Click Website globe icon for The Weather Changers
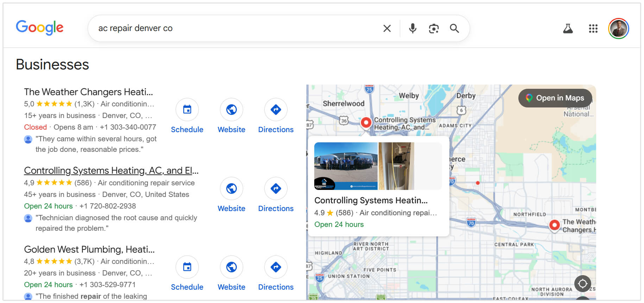The width and height of the screenshot is (644, 303). point(232,110)
